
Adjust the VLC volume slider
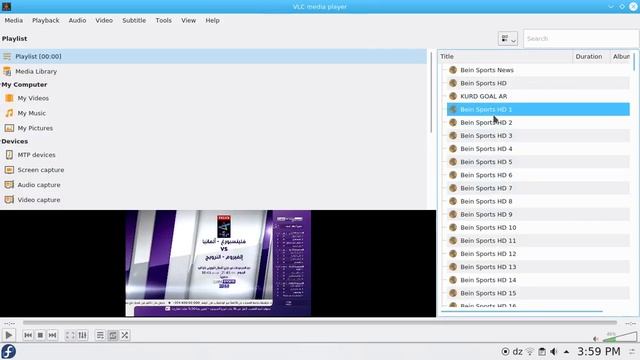point(620,337)
